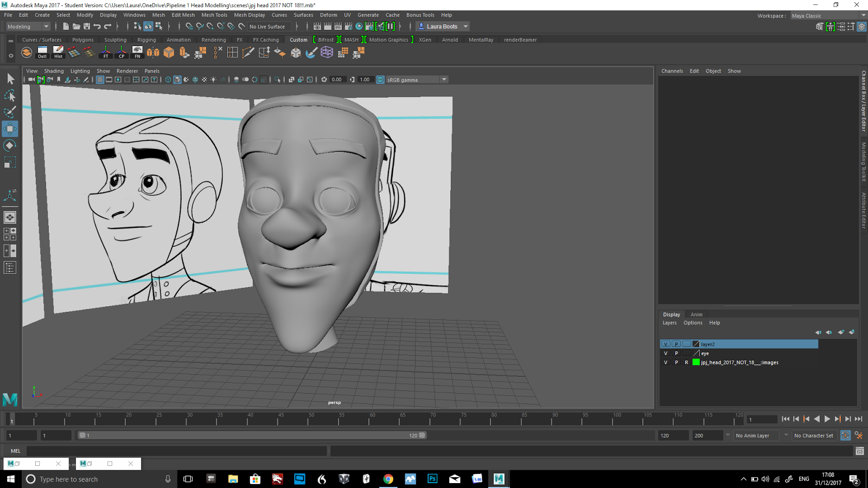The image size is (868, 488).
Task: Toggle auto keyframe button
Action: pos(845,435)
